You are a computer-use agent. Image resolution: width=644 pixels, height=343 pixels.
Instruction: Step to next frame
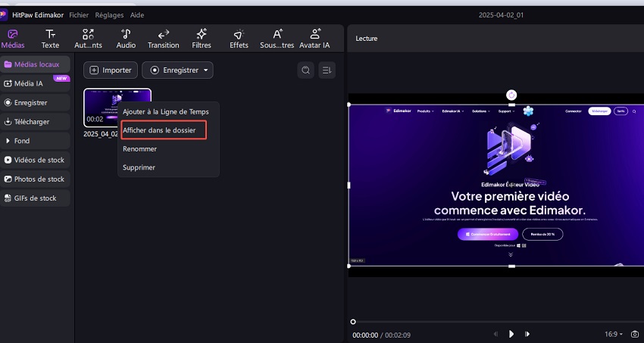(x=527, y=335)
